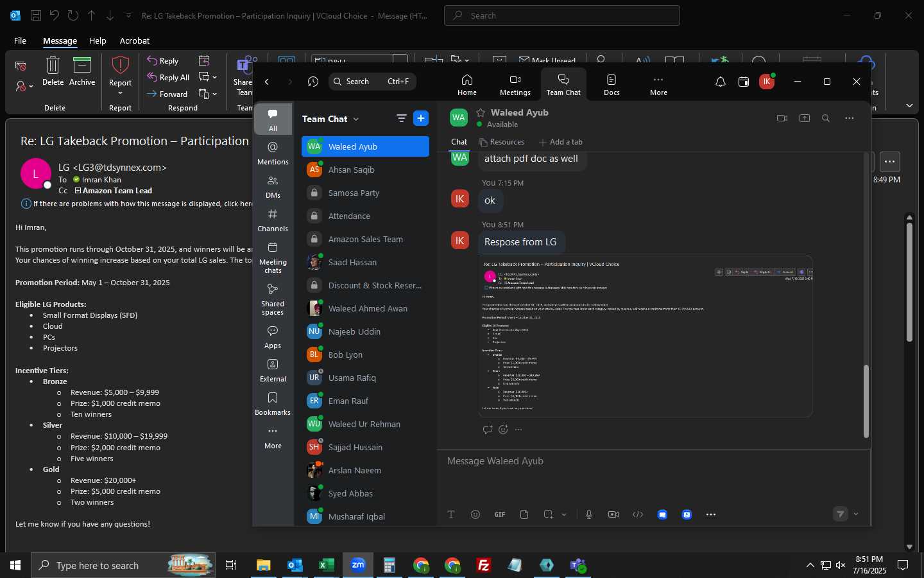
Task: Open Meeting chats in sidebar
Action: (x=273, y=258)
